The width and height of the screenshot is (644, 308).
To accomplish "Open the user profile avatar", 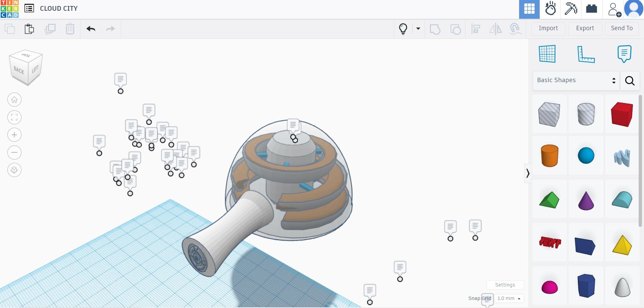I will click(634, 9).
